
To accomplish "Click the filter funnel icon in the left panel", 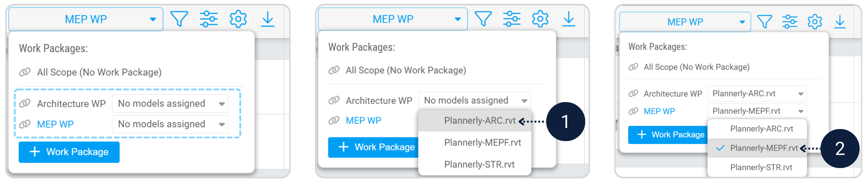I will (x=179, y=19).
